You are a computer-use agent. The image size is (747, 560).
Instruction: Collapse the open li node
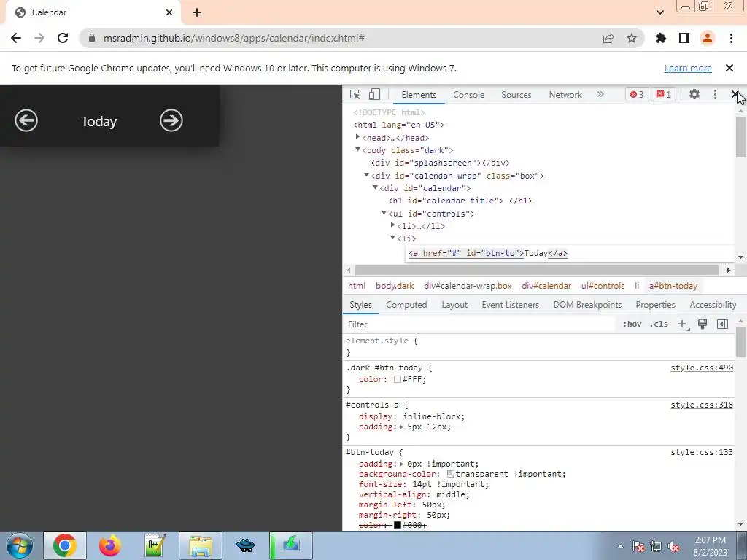point(393,238)
